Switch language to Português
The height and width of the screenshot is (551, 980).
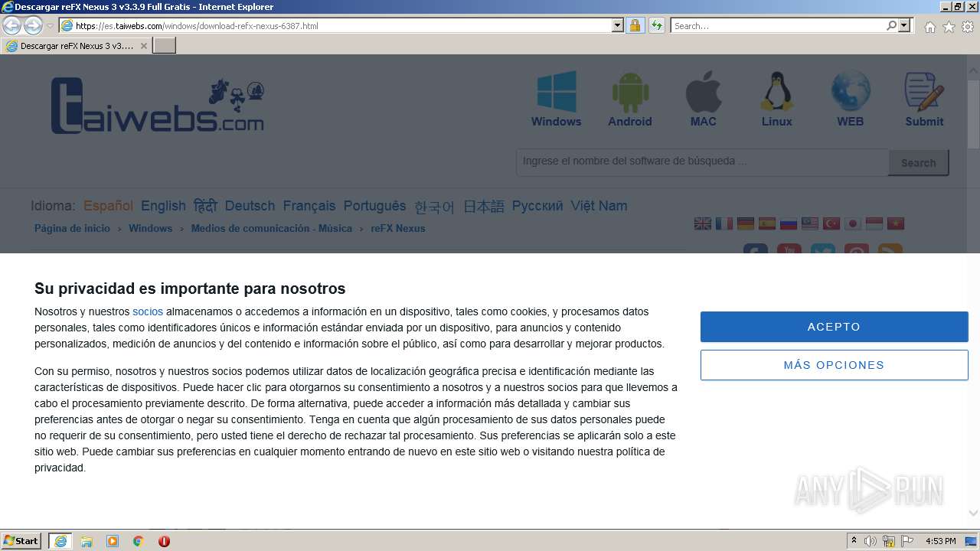pos(374,206)
